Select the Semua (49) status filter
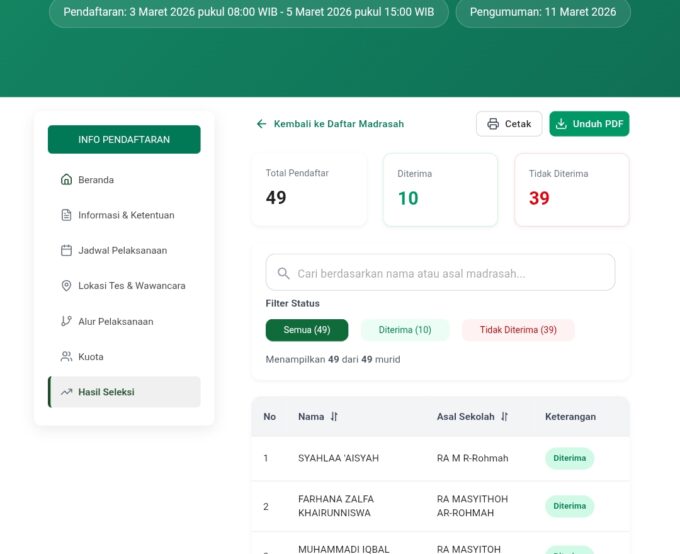Viewport: 680px width, 554px height. (307, 330)
